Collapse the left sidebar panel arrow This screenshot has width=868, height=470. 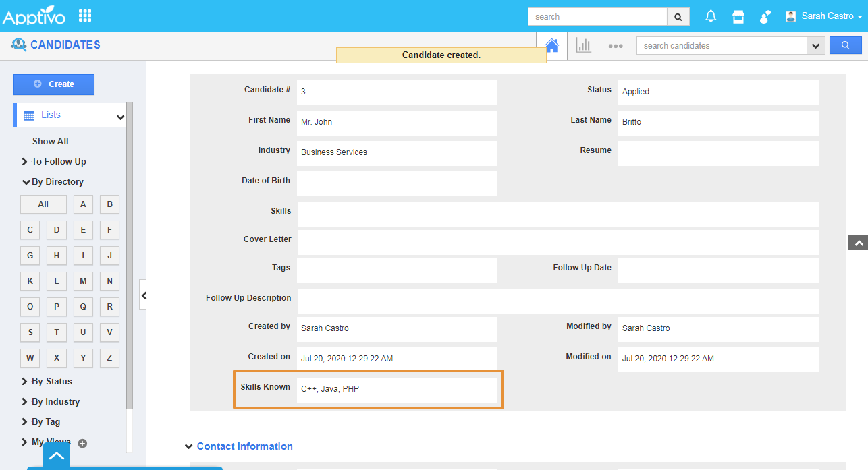tap(144, 295)
